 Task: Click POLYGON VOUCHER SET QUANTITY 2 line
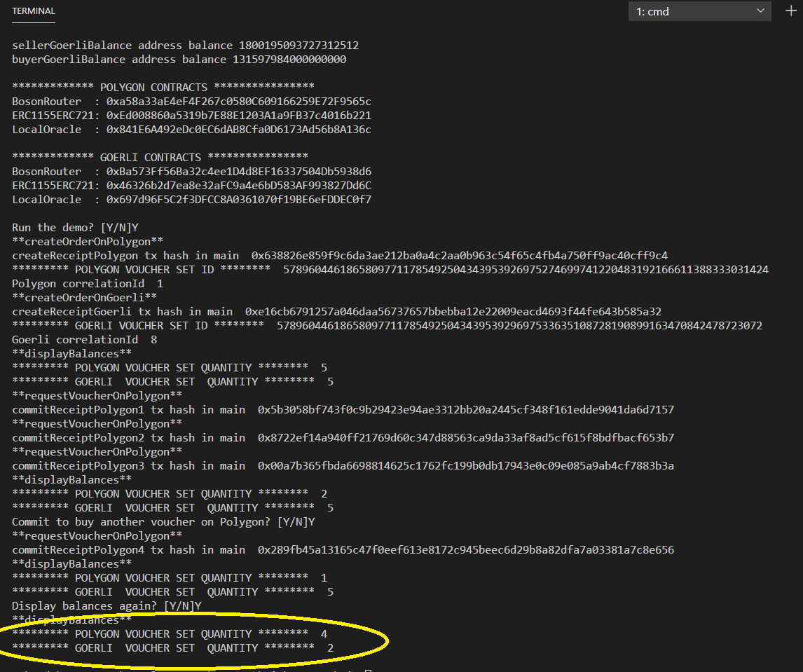(170, 494)
